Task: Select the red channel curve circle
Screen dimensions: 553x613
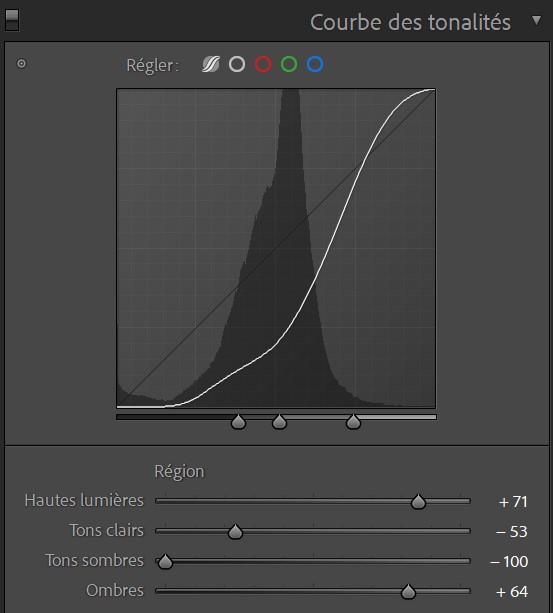Action: [263, 64]
